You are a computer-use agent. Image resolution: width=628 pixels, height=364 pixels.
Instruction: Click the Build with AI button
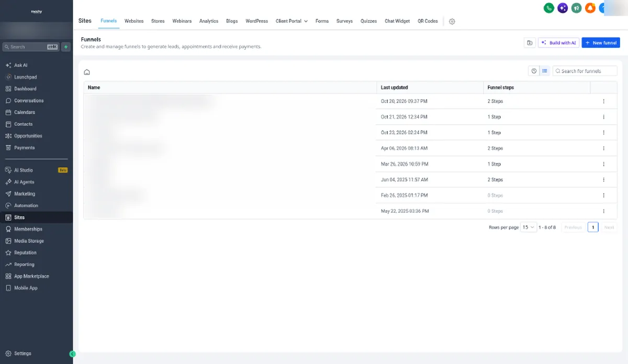(x=558, y=43)
